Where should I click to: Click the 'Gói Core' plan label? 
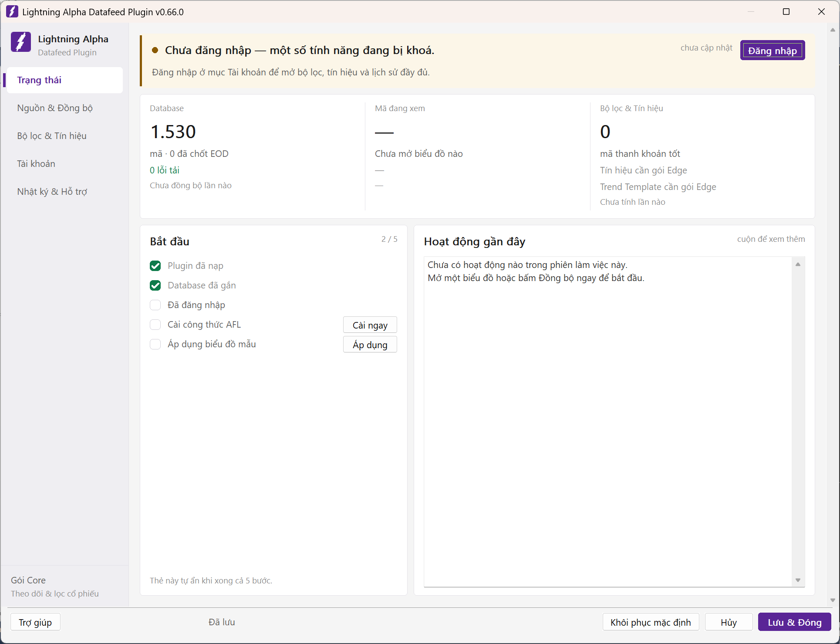(28, 580)
